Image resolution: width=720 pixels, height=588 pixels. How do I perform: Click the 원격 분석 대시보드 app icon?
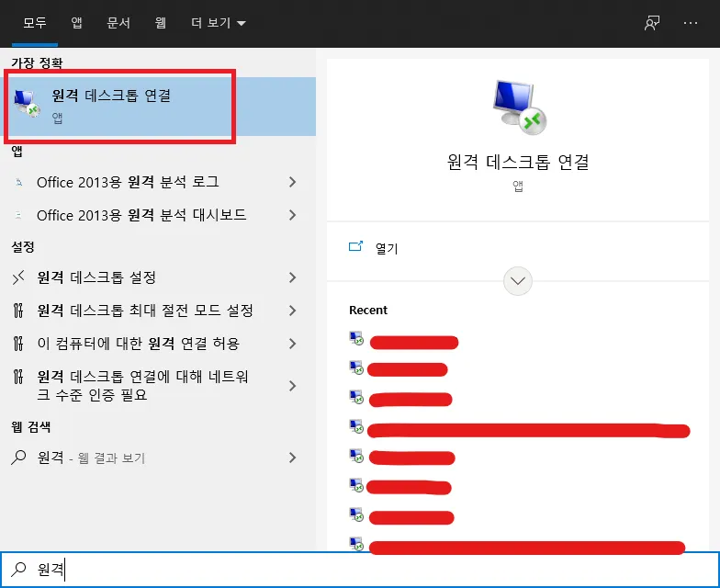18,215
